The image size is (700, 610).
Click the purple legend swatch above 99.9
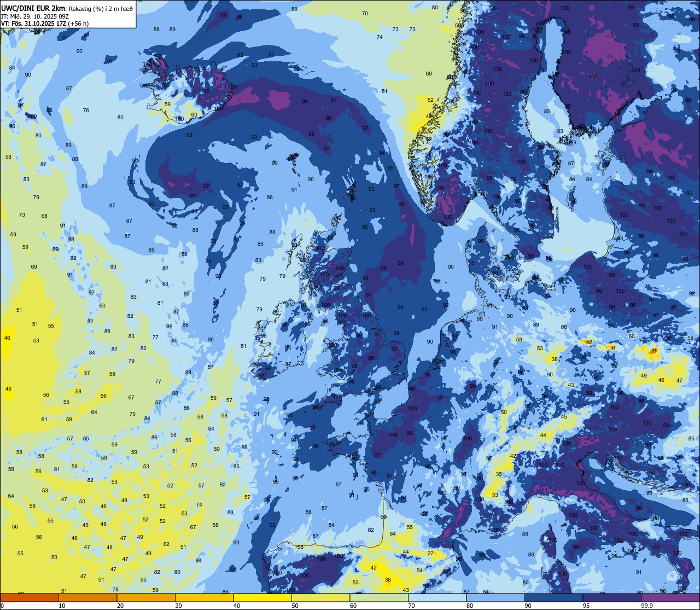(670, 597)
